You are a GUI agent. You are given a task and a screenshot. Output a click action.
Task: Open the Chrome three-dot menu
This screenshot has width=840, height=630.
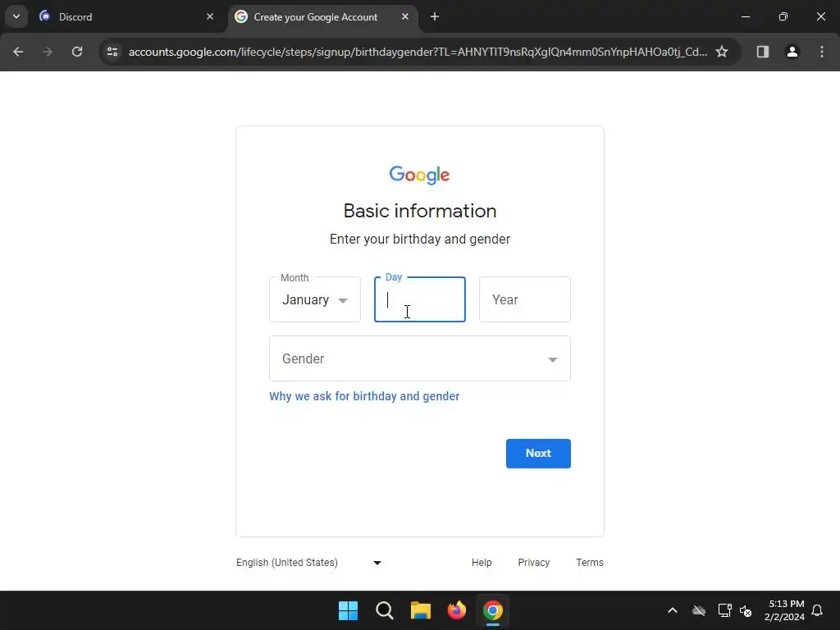(822, 52)
